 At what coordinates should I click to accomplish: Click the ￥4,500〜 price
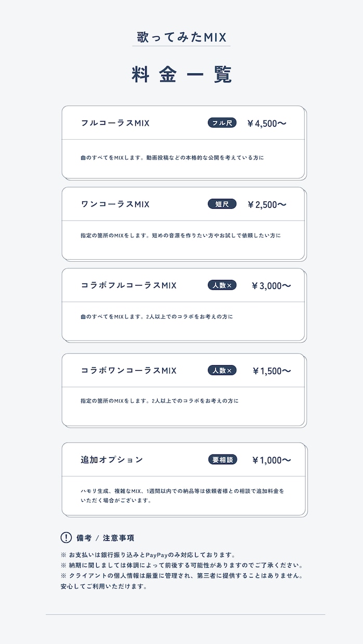coord(266,124)
